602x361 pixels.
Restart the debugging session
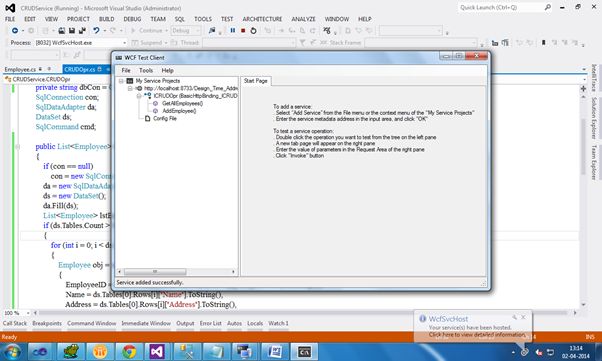[x=253, y=30]
